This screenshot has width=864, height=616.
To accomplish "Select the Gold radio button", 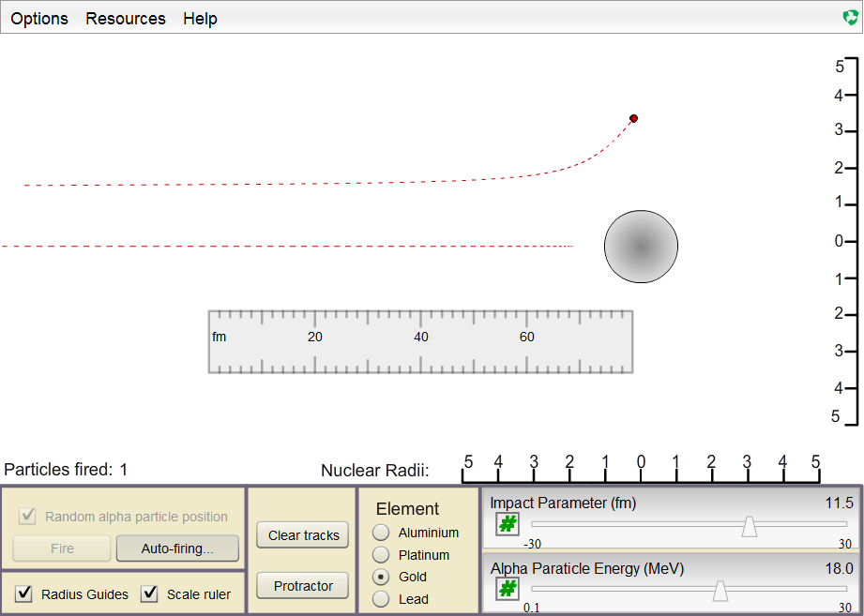I will [x=382, y=577].
